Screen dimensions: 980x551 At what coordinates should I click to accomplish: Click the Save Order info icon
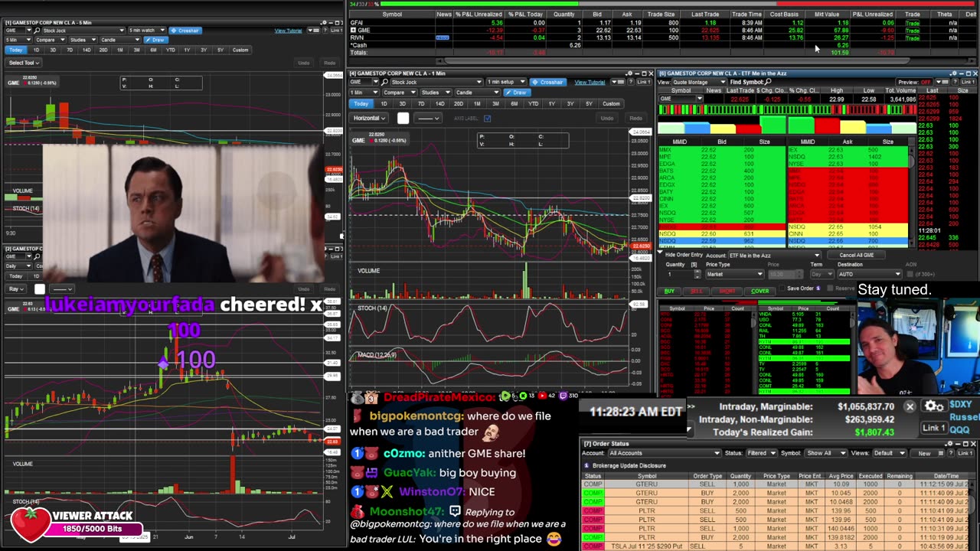[818, 289]
